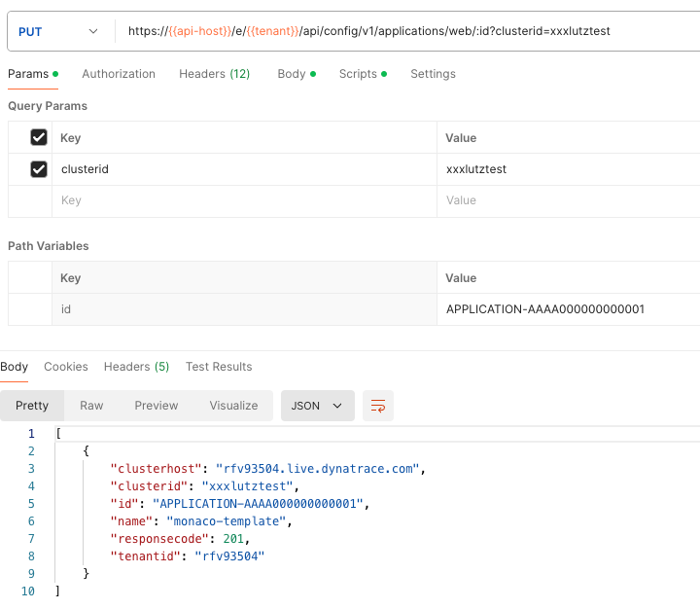700x609 pixels.
Task: Open response Headers (5) tab
Action: [x=136, y=367]
